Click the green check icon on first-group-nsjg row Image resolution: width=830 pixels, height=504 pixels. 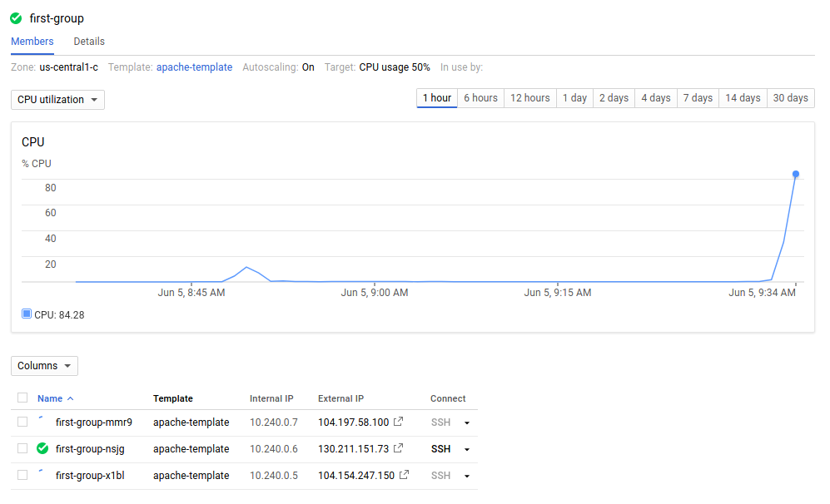[x=42, y=448]
